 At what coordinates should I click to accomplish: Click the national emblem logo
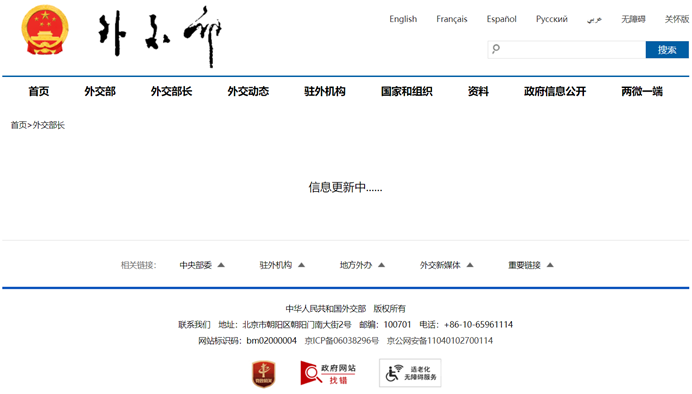(45, 30)
